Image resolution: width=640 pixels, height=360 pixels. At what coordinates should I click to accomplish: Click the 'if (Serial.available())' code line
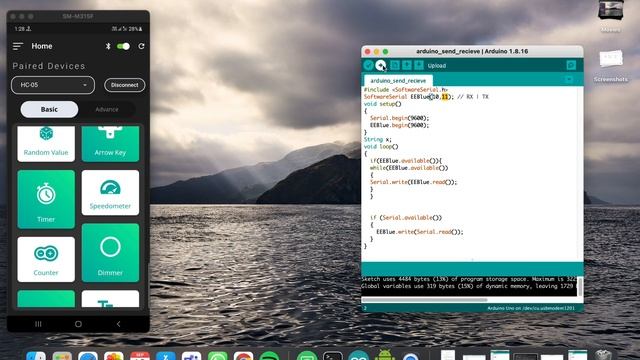[406, 218]
